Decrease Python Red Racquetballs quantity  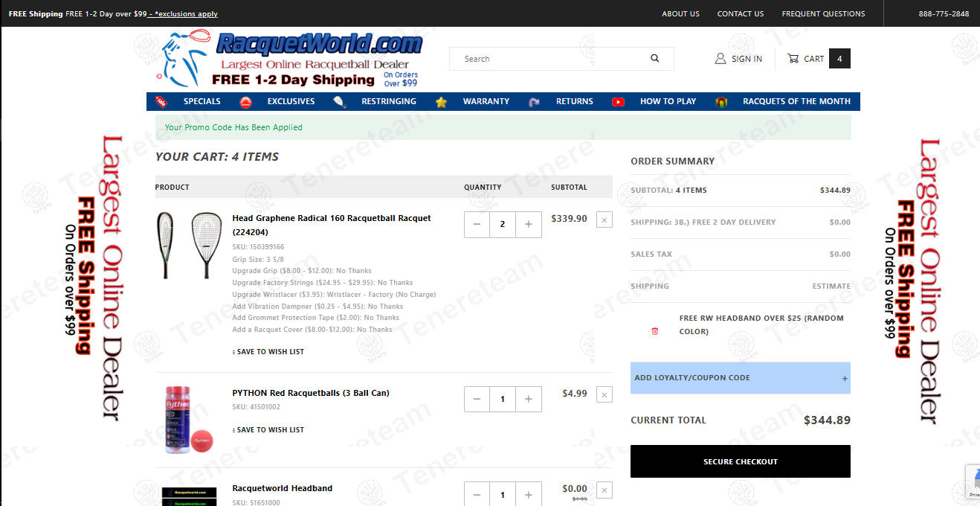click(477, 399)
